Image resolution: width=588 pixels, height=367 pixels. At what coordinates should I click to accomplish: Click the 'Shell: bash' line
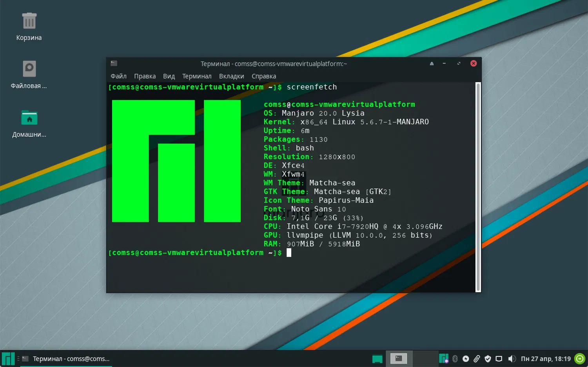tap(289, 148)
